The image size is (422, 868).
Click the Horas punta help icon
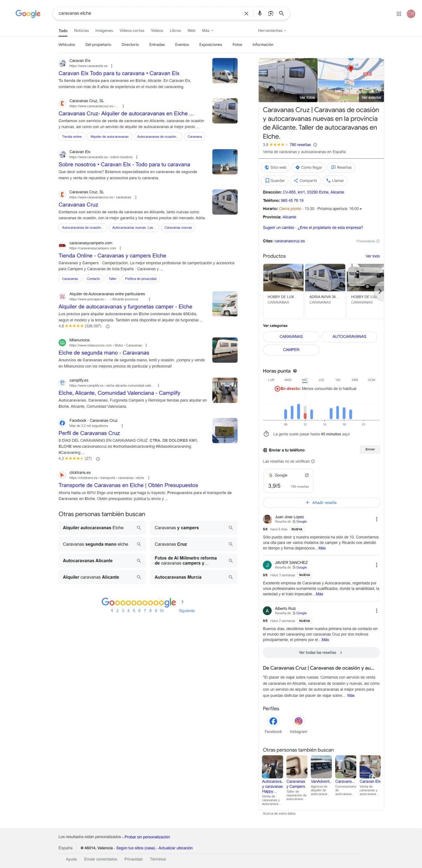pos(295,371)
